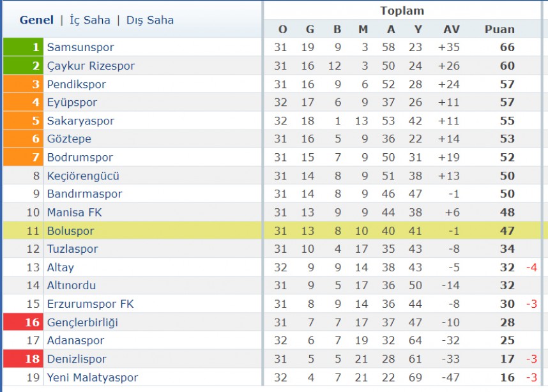Select the Genel standings tab

(36, 20)
